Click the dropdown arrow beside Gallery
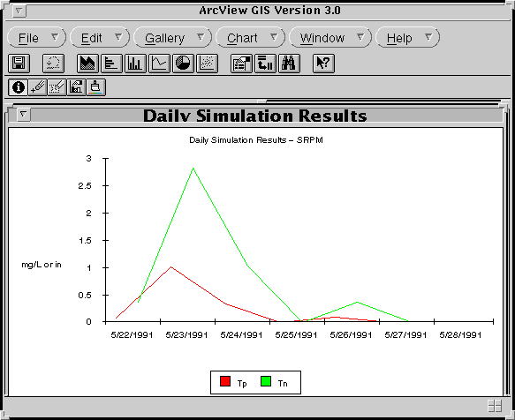Screen dimensions: 515x420 (201, 37)
